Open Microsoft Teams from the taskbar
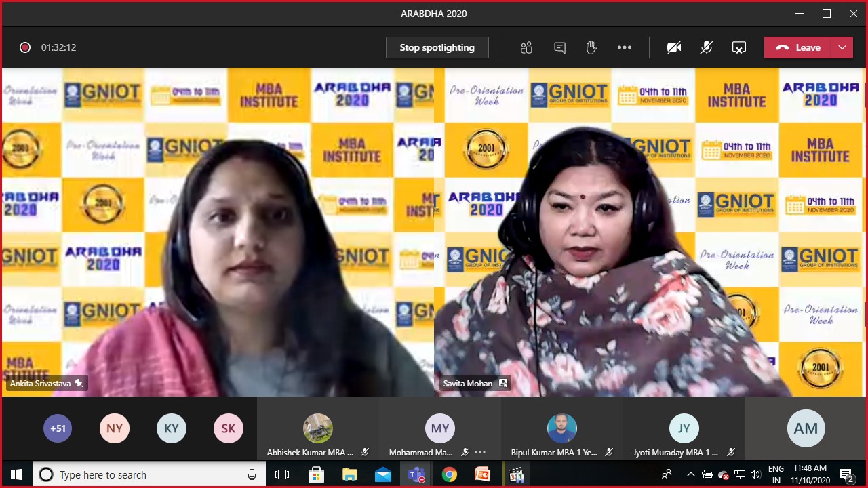Image resolution: width=868 pixels, height=488 pixels. 416,474
